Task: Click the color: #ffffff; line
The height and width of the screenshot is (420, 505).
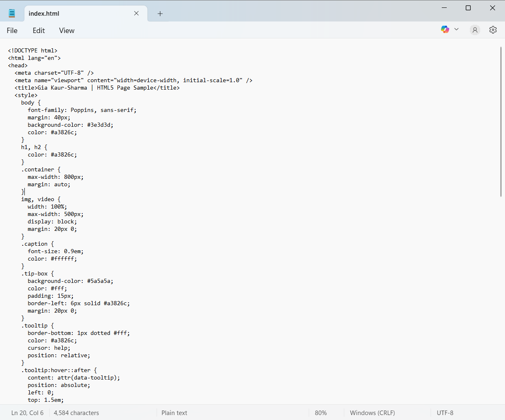Action: click(x=52, y=259)
